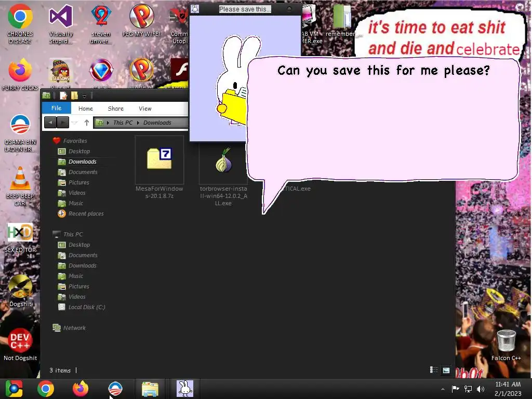Select Local Disk (C:) in navigation pane
Screen dimensions: 532x399
point(87,307)
